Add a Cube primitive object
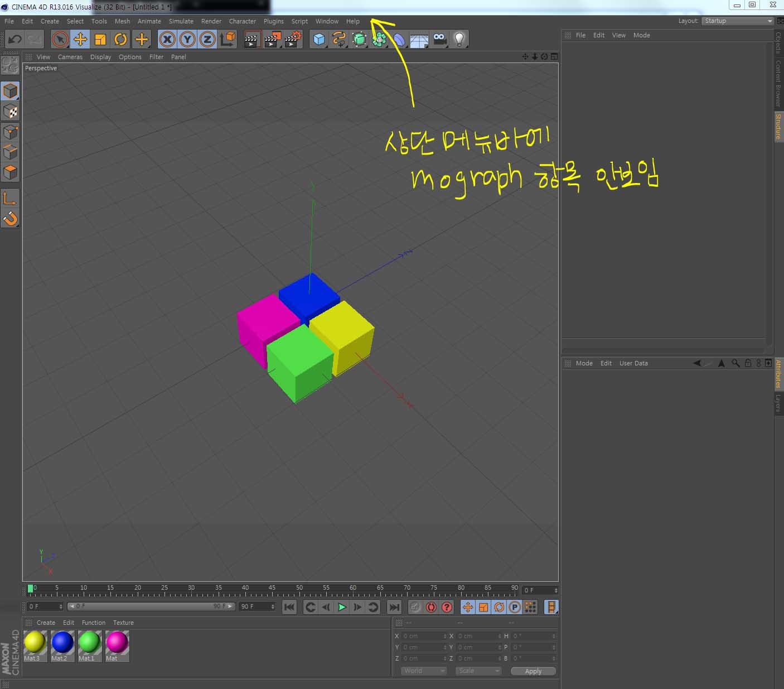The image size is (784, 689). (x=319, y=39)
